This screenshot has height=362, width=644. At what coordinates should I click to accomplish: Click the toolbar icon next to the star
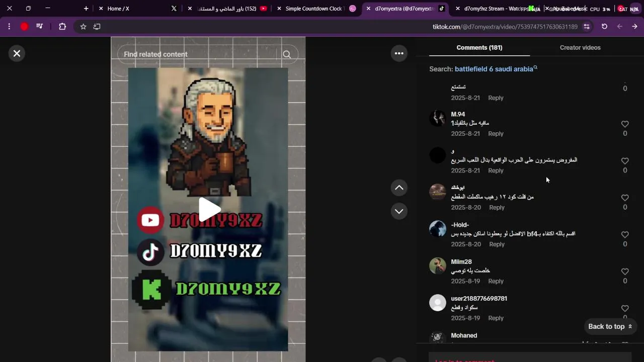click(x=97, y=27)
